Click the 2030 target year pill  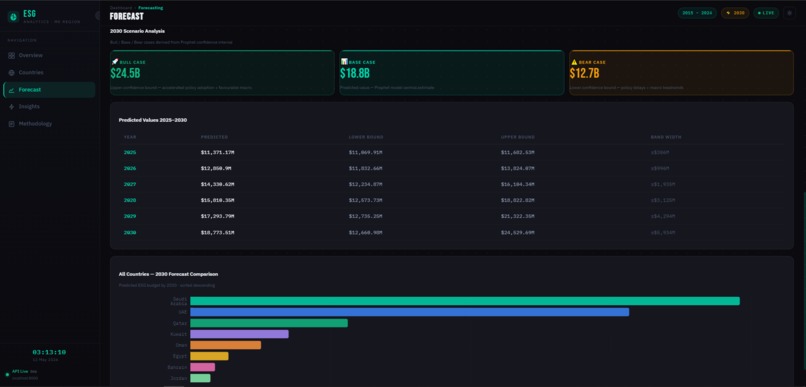click(735, 13)
